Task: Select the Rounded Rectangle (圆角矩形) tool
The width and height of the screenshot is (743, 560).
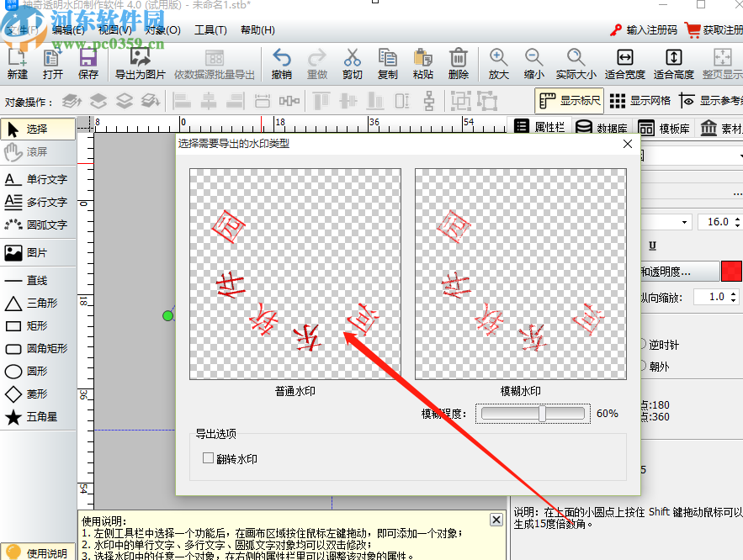Action: coord(38,348)
